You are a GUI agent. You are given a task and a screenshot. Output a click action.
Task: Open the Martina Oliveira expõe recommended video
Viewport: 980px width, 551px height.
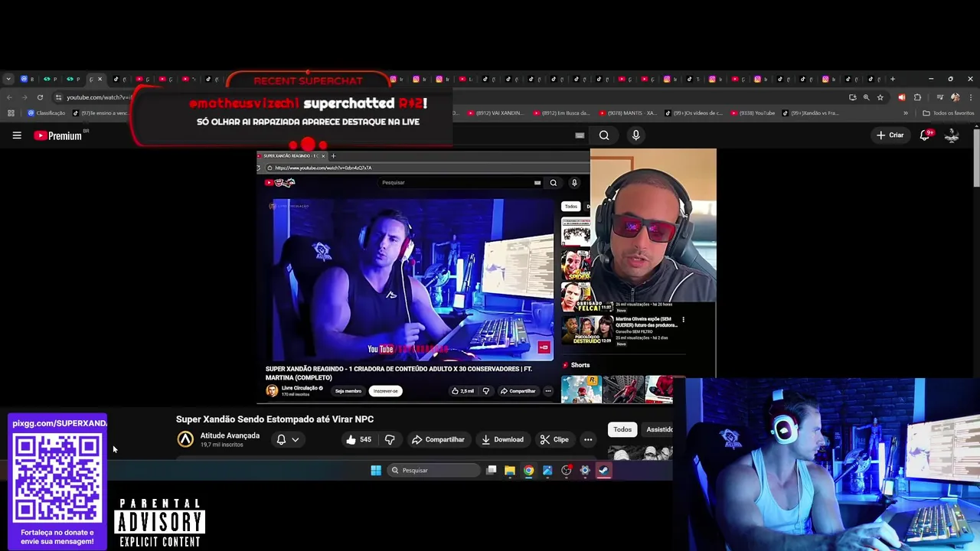(647, 322)
